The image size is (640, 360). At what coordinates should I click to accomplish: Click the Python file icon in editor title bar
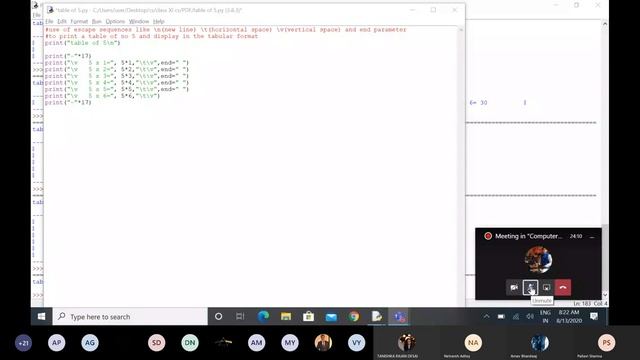point(50,10)
